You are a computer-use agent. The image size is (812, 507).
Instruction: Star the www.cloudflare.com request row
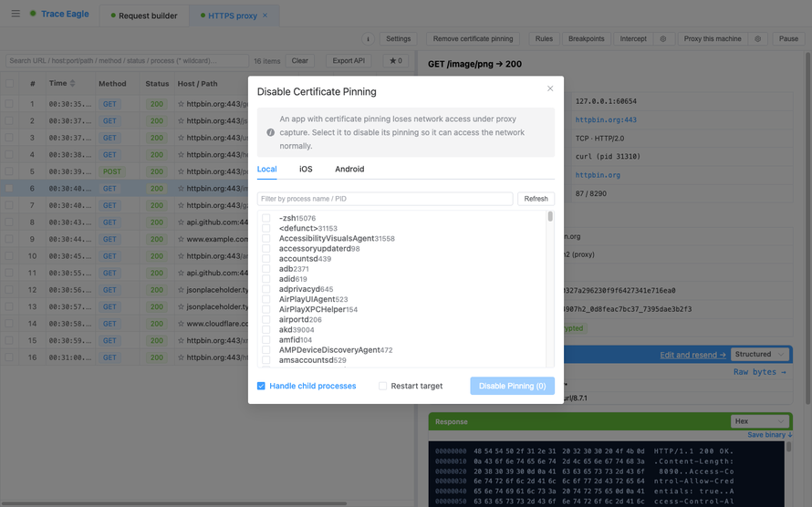(181, 324)
